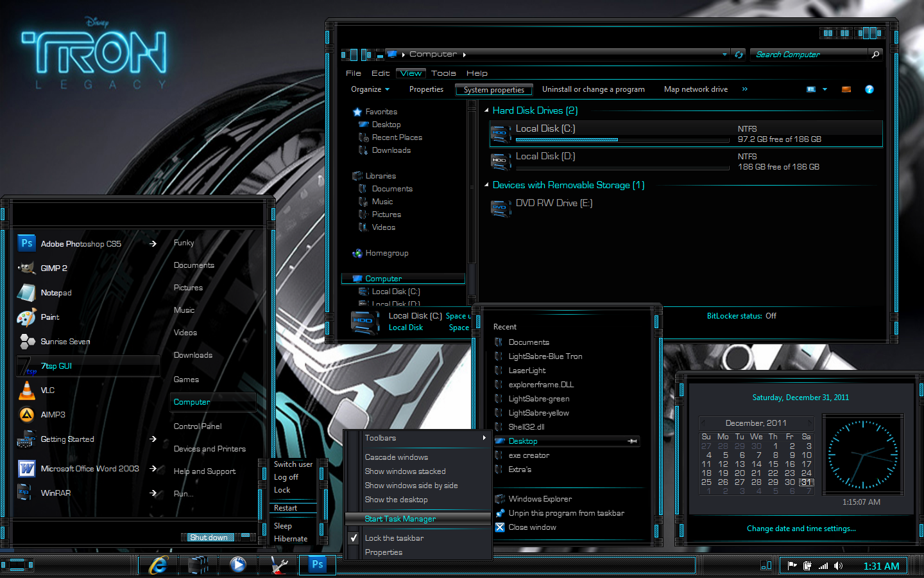Open the View menu
The height and width of the screenshot is (578, 924).
click(x=411, y=73)
